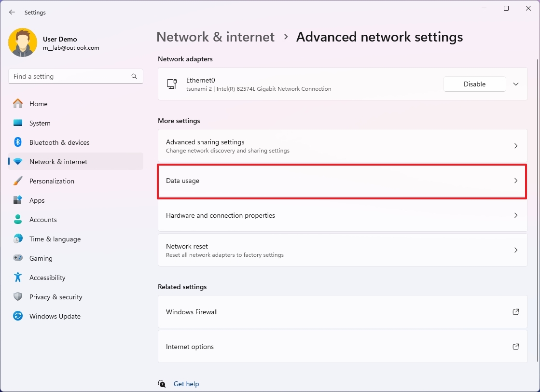
Task: Click the Accounts person icon
Action: click(18, 220)
